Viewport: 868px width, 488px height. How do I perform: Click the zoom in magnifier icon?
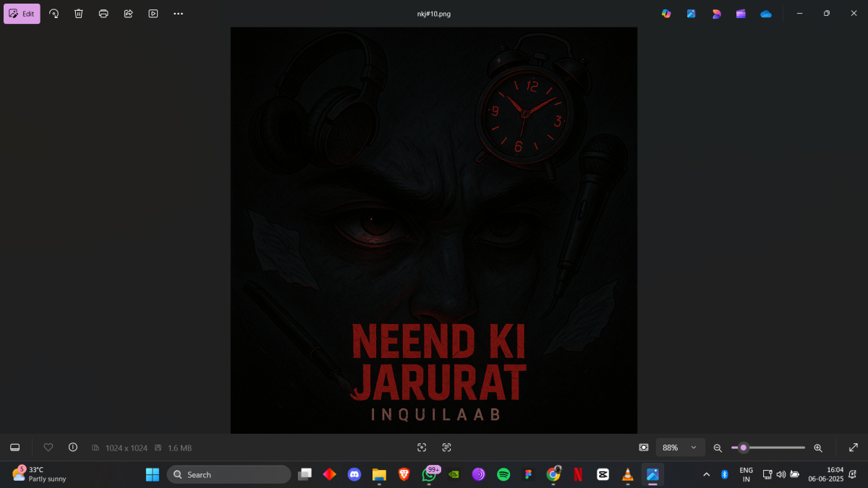point(818,448)
